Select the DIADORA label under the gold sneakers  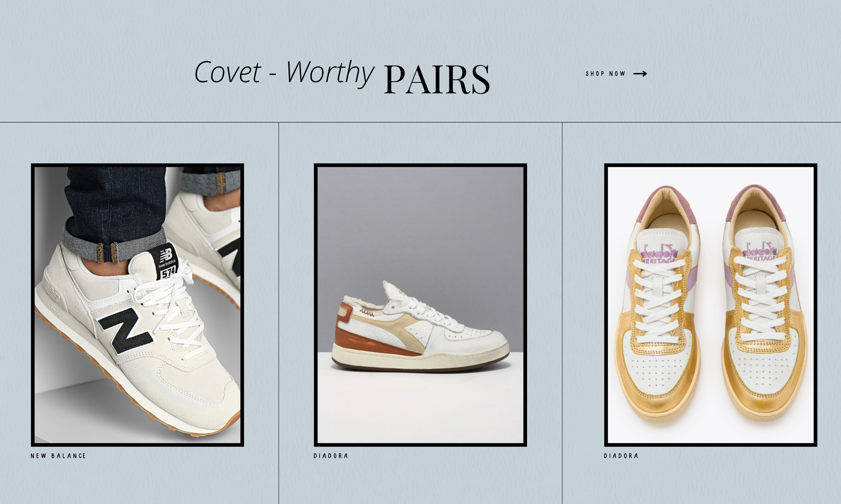pyautogui.click(x=621, y=456)
